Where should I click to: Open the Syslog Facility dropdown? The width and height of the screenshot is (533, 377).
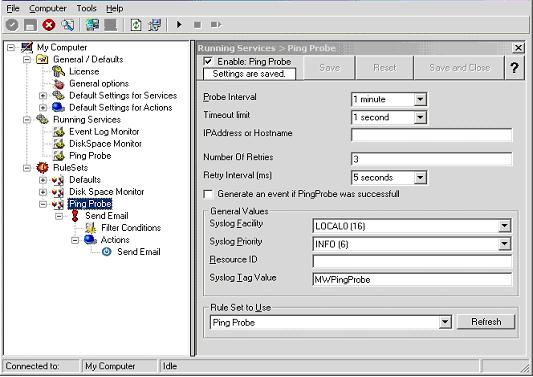(504, 226)
